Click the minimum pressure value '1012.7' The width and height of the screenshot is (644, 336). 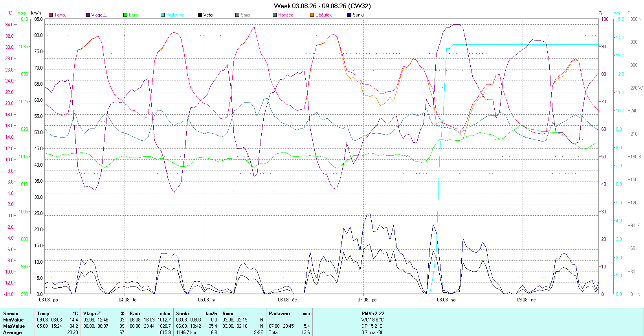coord(164,320)
